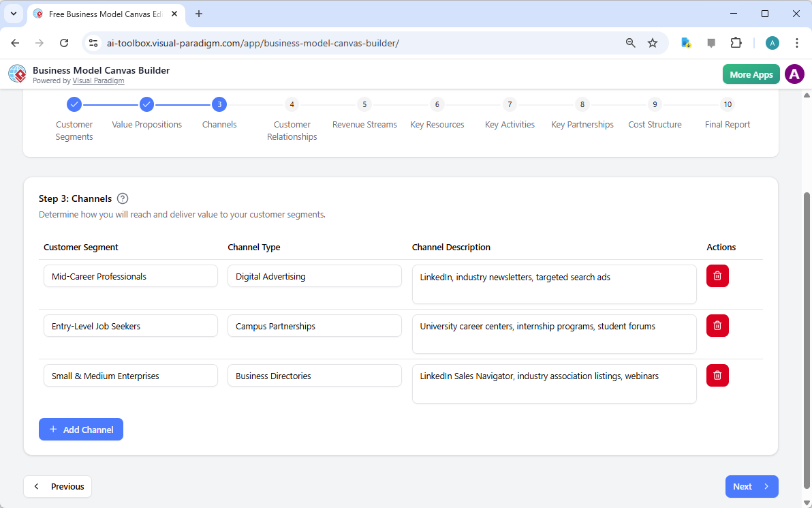Open the Visual Paradigm link

coord(98,80)
